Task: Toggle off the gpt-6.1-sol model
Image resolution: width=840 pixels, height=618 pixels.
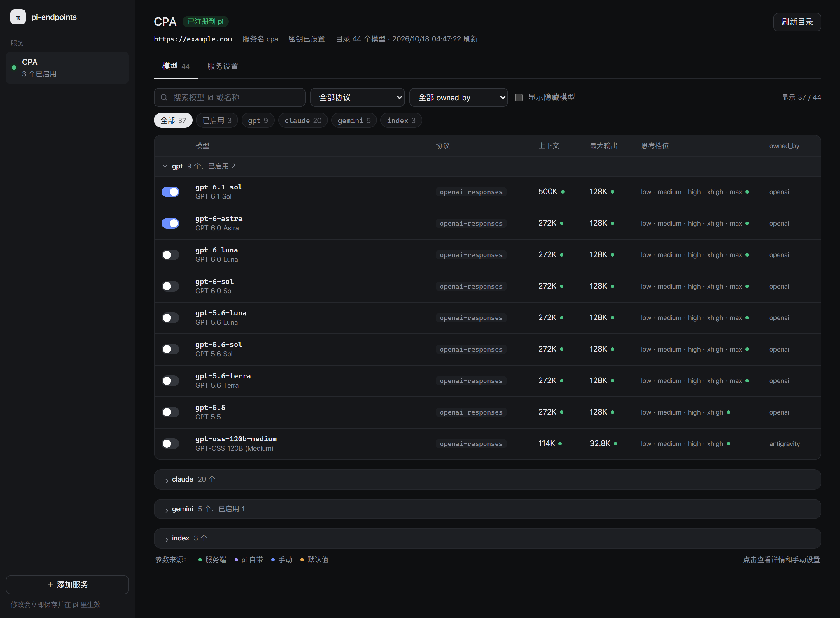Action: [x=170, y=192]
